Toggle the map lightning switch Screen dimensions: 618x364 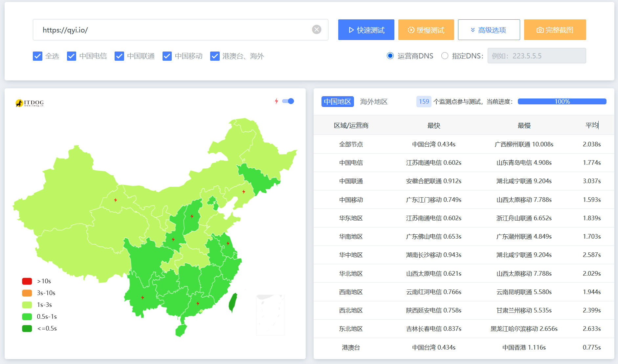(x=288, y=101)
